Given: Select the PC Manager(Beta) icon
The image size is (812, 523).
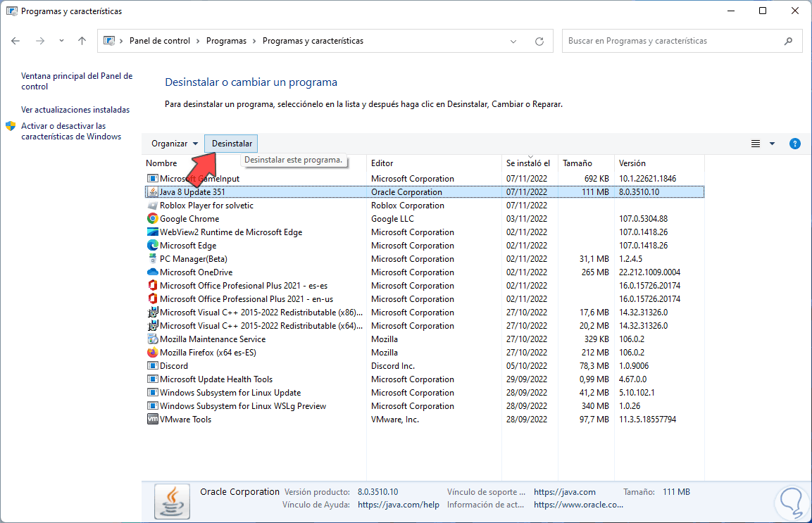Looking at the screenshot, I should click(x=152, y=259).
